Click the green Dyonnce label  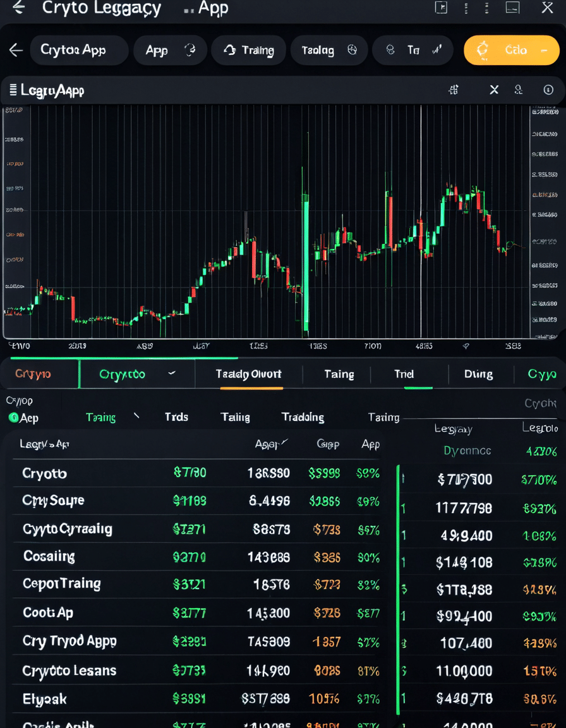click(x=467, y=451)
